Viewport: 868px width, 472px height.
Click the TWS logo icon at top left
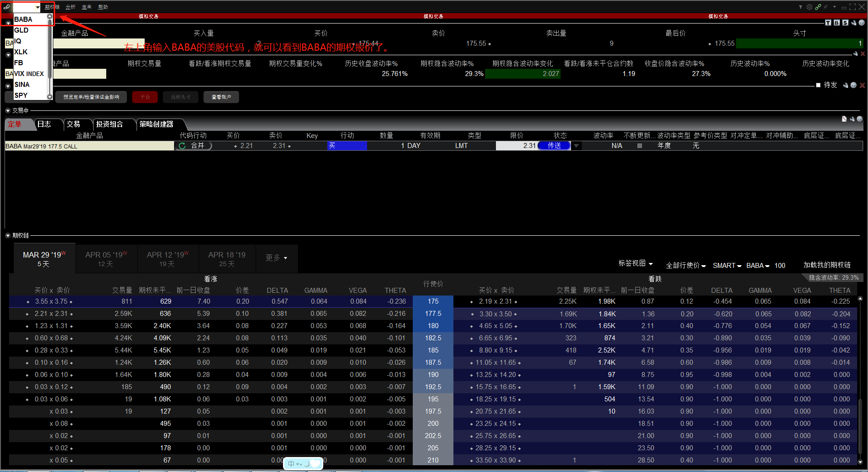pyautogui.click(x=6, y=7)
